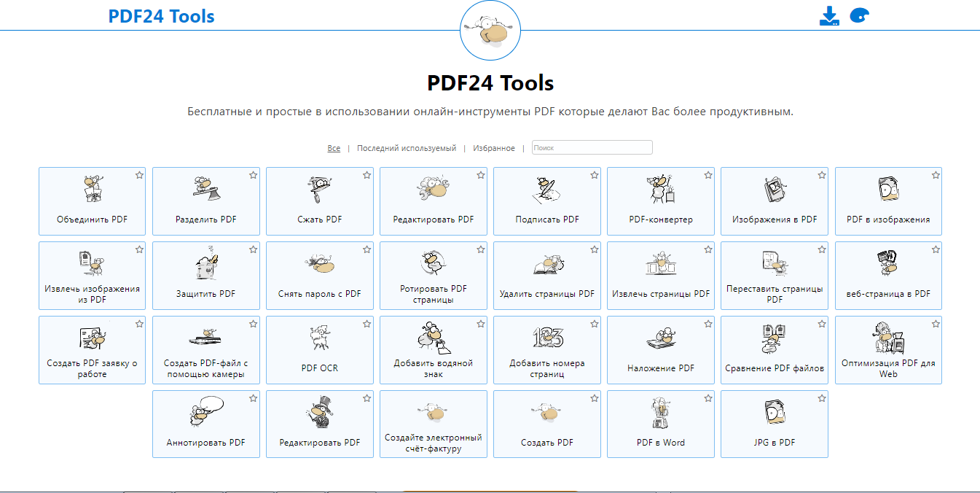
Task: Toggle favorite star on PDF в изображения
Action: click(x=936, y=175)
